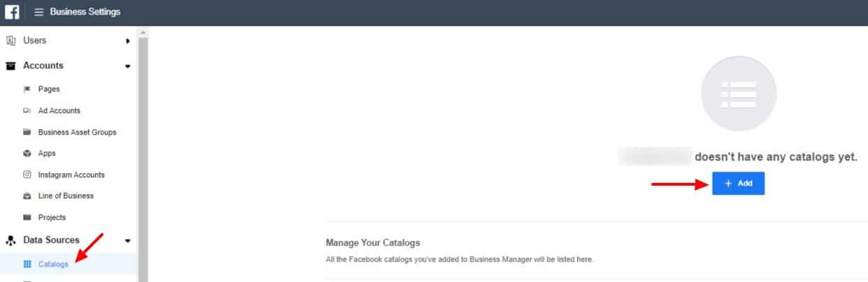Open the hamburger menu beside Business Settings
868x282 pixels.
point(39,12)
